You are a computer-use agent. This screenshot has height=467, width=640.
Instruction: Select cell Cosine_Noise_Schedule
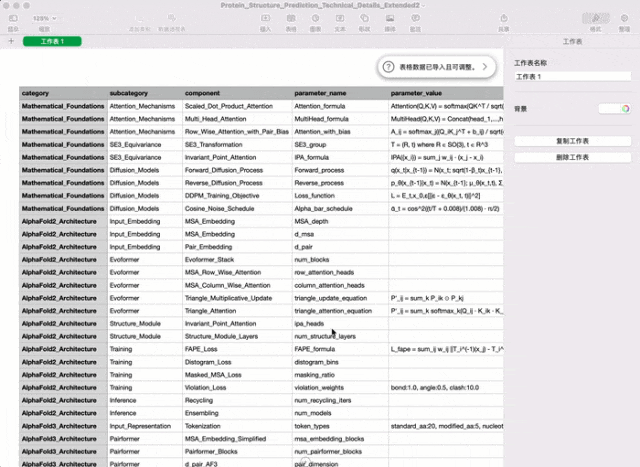click(237, 209)
